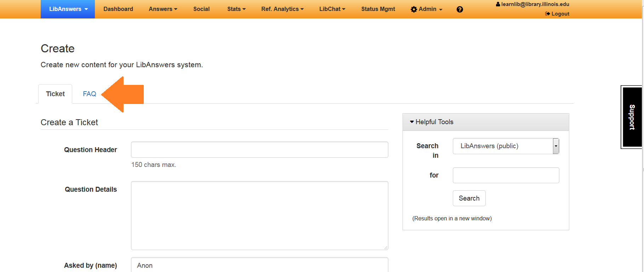Open the Support side tab

point(632,117)
